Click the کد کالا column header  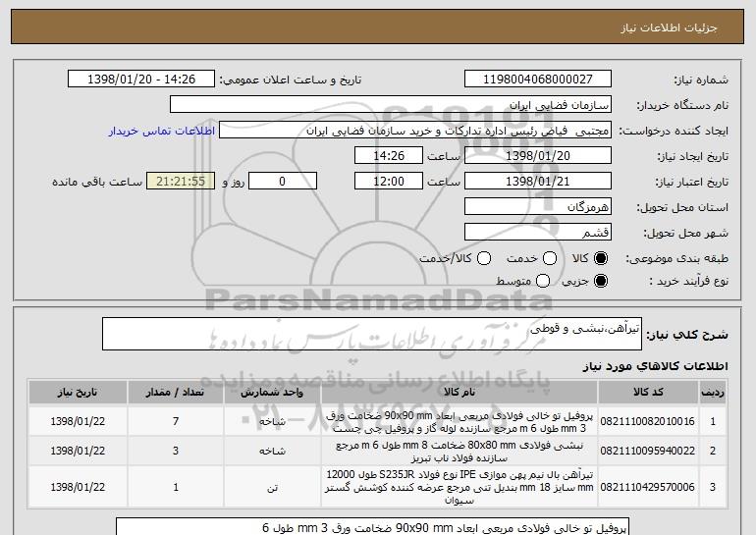tap(648, 393)
